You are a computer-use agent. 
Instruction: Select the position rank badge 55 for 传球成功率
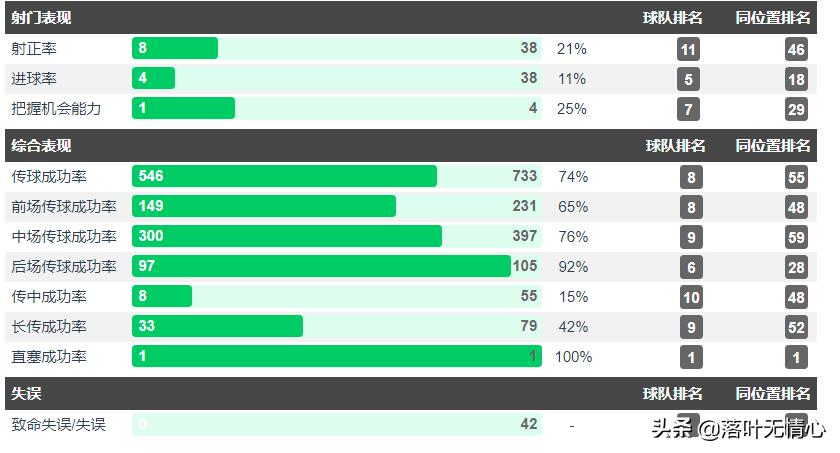point(796,177)
